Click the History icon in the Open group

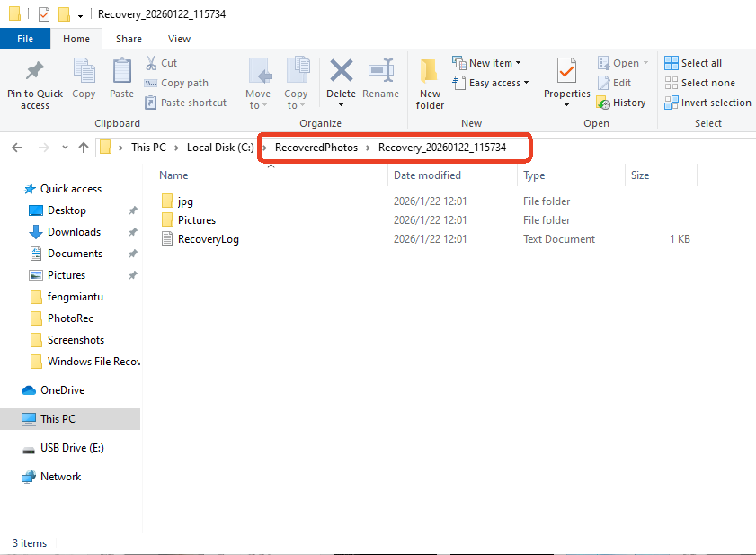pyautogui.click(x=621, y=103)
